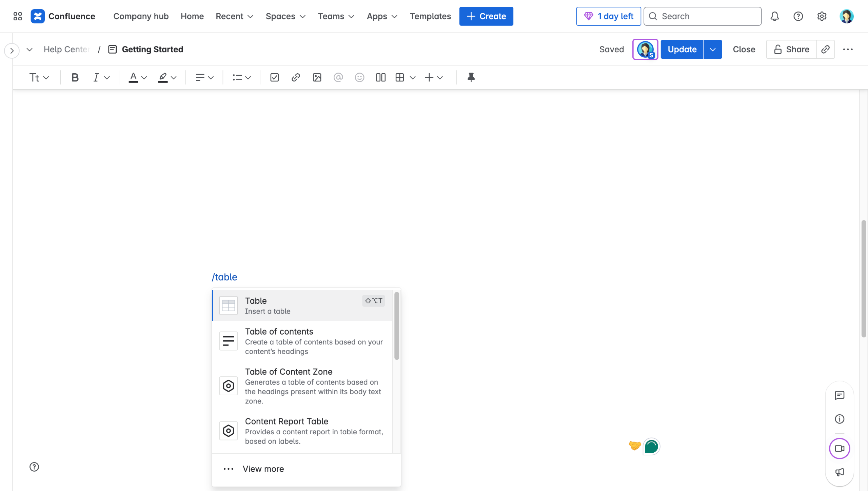
Task: Open the Spaces dropdown menu
Action: point(285,16)
